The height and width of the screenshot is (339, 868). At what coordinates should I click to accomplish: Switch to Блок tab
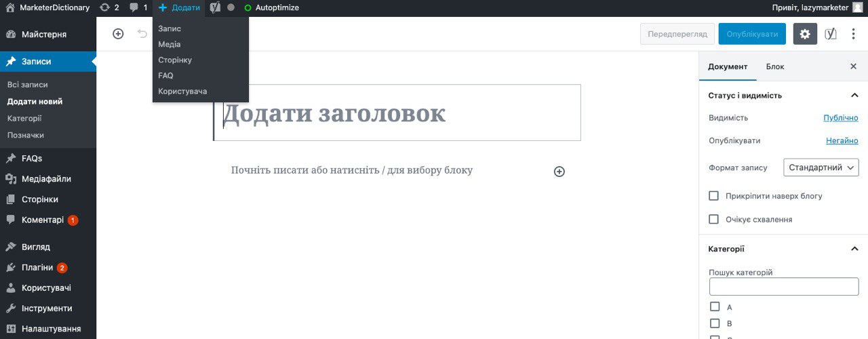[775, 66]
